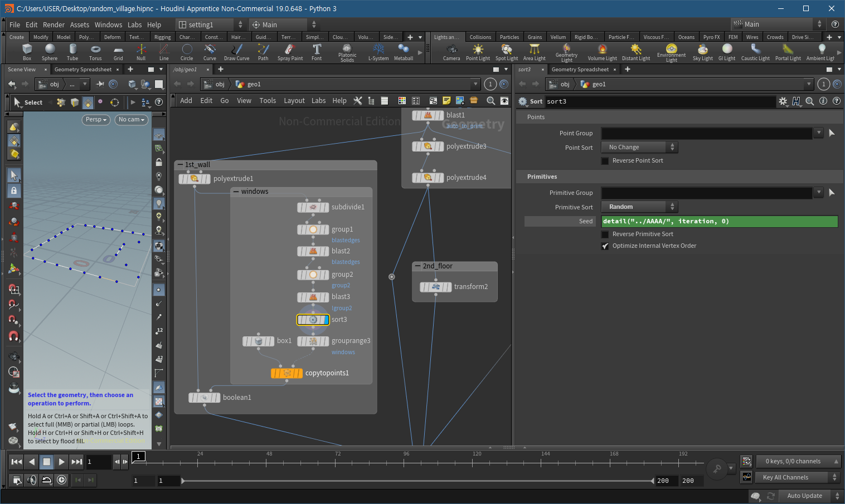
Task: Click the Torus shelf tool
Action: (x=95, y=52)
